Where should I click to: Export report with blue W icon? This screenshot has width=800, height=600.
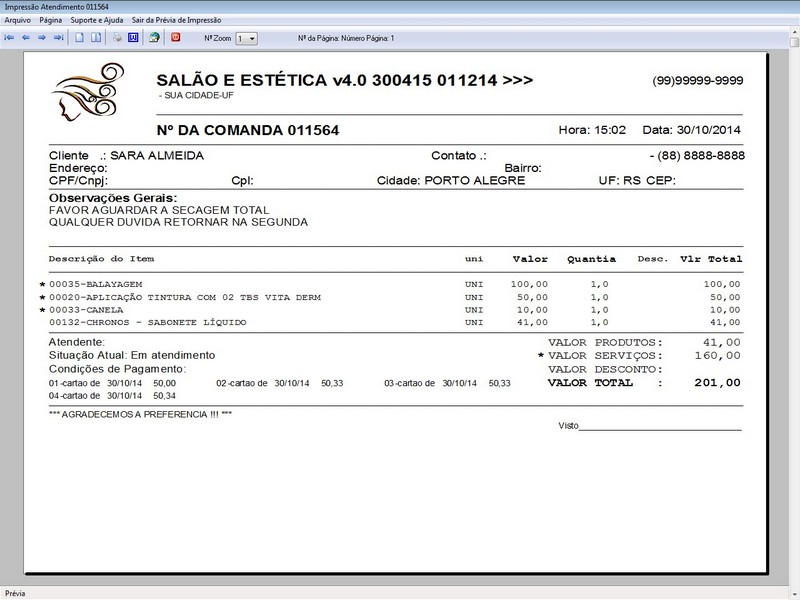(132, 38)
